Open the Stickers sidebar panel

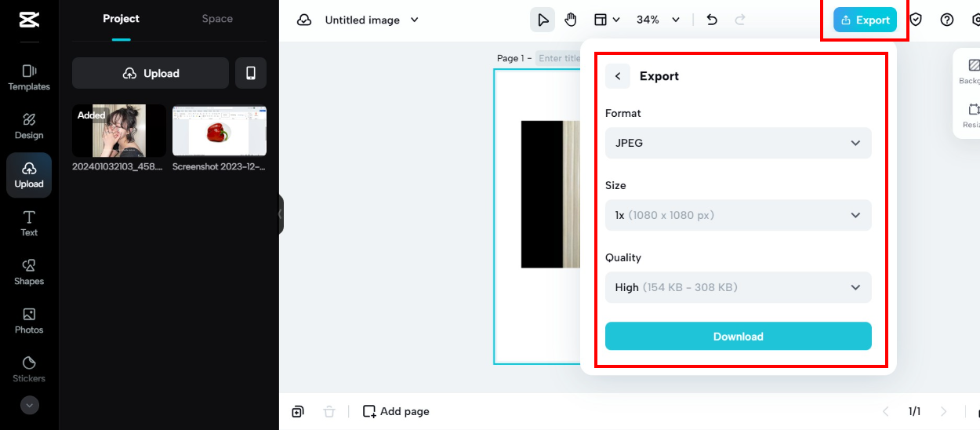pyautogui.click(x=29, y=370)
